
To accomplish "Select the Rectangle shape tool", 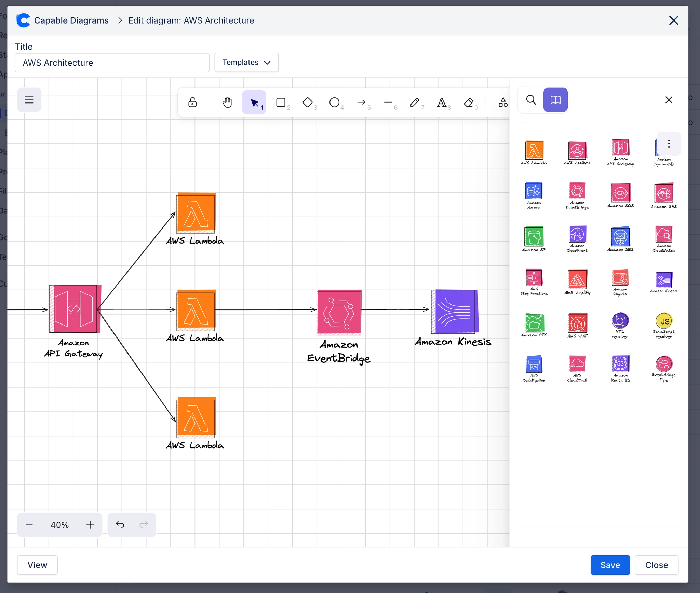I will (281, 102).
